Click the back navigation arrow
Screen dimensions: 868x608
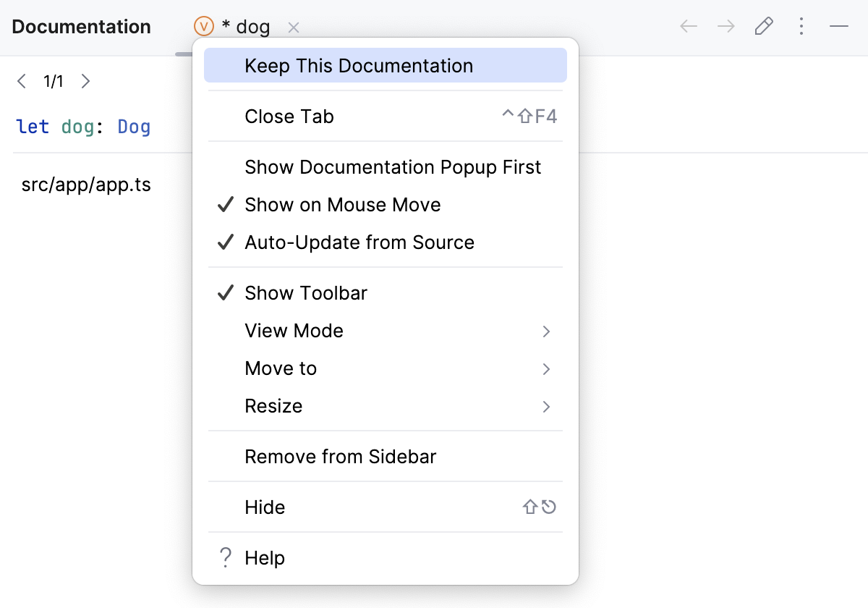pyautogui.click(x=688, y=26)
